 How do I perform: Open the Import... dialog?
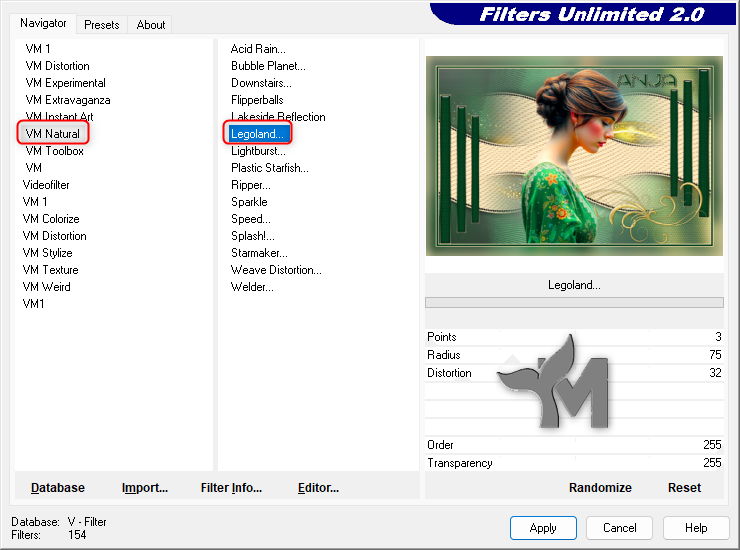[145, 487]
